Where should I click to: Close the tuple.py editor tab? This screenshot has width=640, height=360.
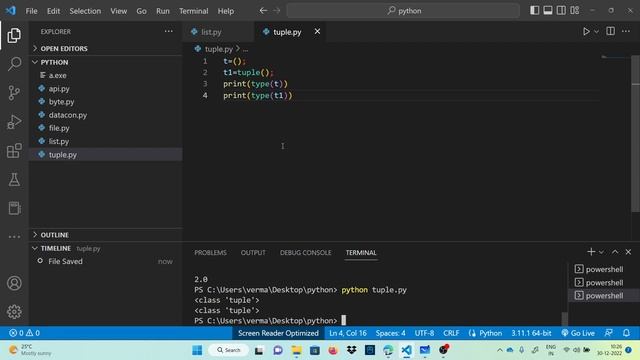pos(317,31)
